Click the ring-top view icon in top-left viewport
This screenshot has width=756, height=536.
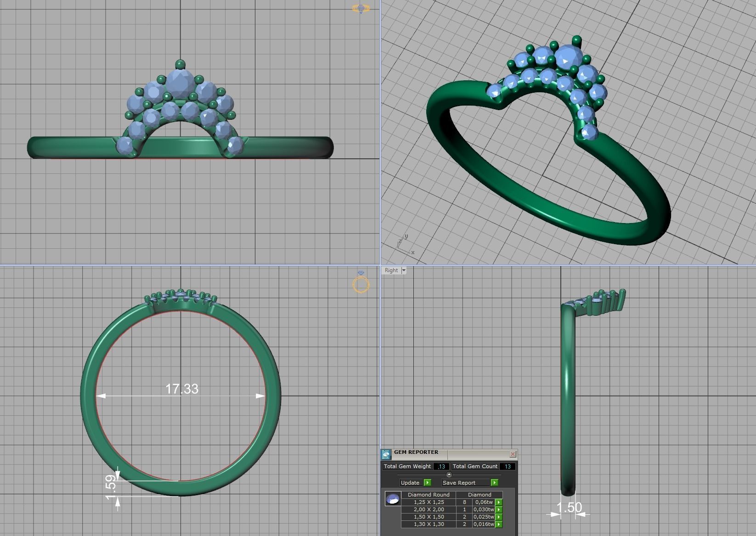[x=361, y=8]
